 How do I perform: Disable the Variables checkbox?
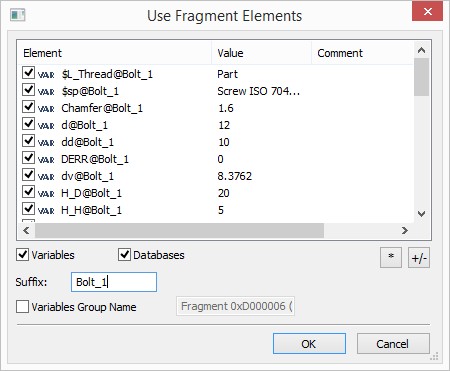coord(22,255)
